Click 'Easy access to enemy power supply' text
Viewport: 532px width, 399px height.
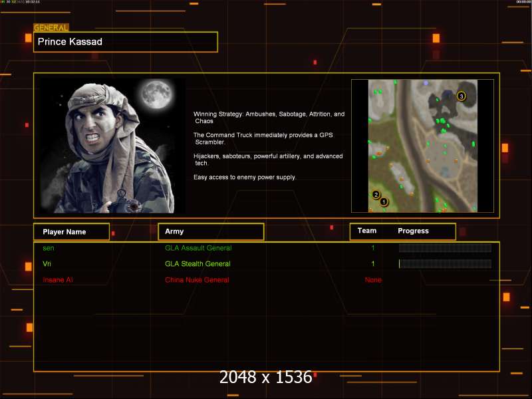(x=245, y=177)
